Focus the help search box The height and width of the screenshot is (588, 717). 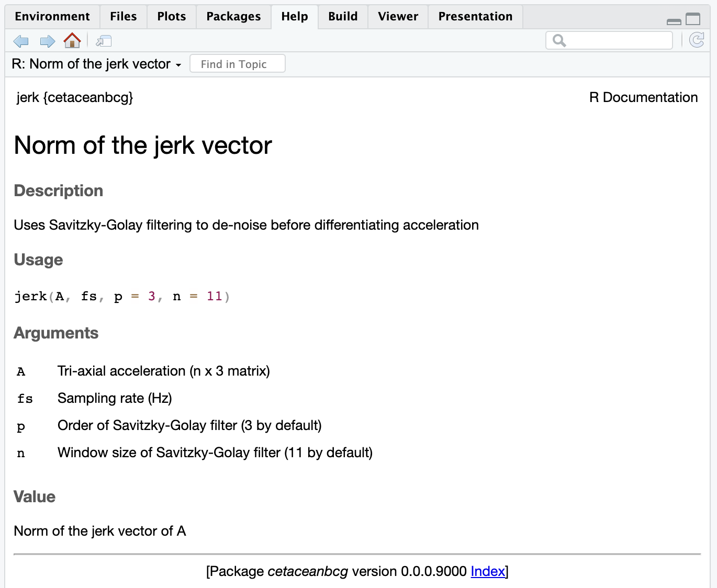tap(618, 40)
